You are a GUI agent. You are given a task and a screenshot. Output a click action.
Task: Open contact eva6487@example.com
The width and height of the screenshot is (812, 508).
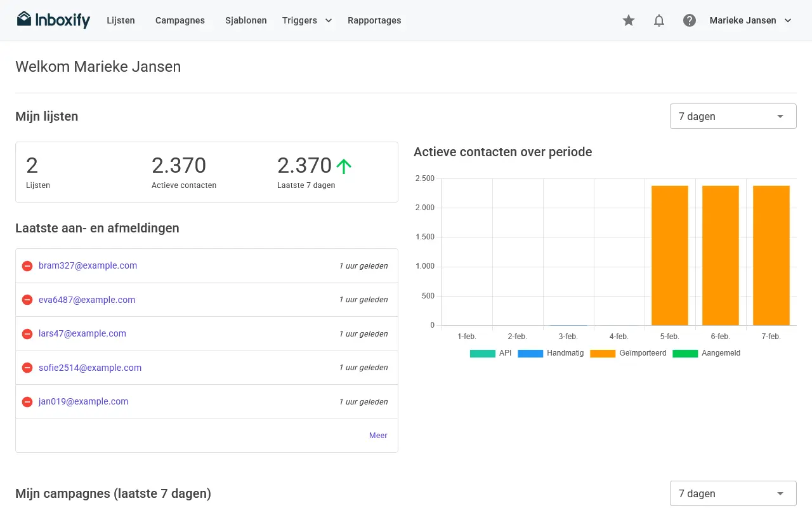(x=87, y=300)
